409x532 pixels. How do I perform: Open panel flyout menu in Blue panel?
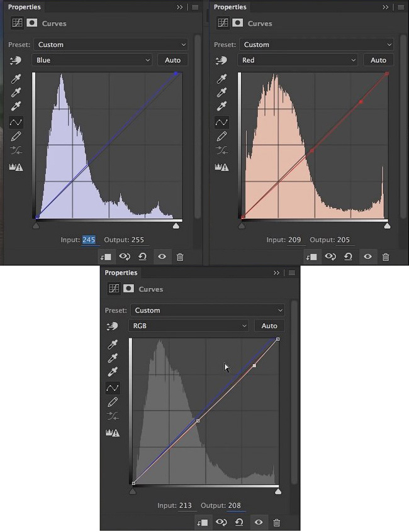195,7
